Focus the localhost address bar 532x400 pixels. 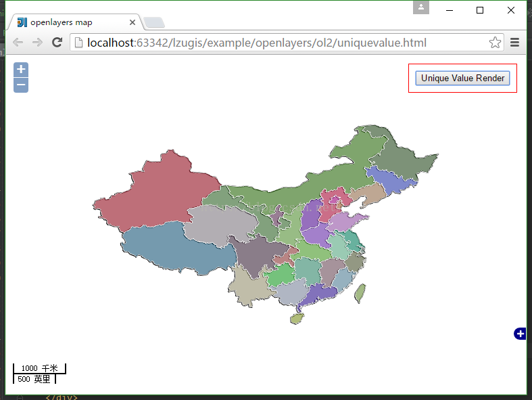287,43
